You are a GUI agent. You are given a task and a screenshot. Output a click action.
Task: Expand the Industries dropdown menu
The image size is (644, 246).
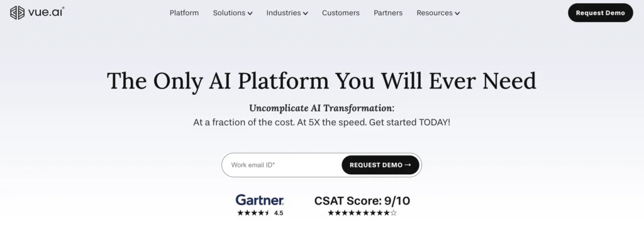pyautogui.click(x=287, y=13)
